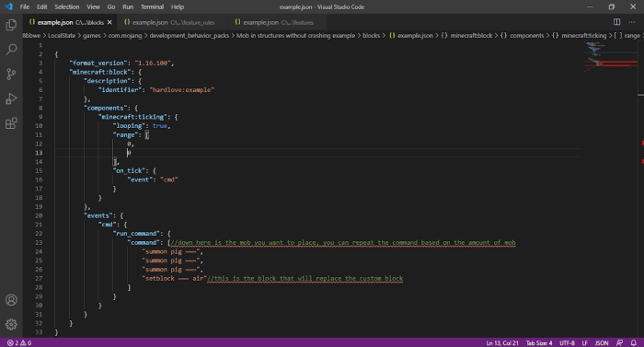Click the components breadcrumb

522,35
